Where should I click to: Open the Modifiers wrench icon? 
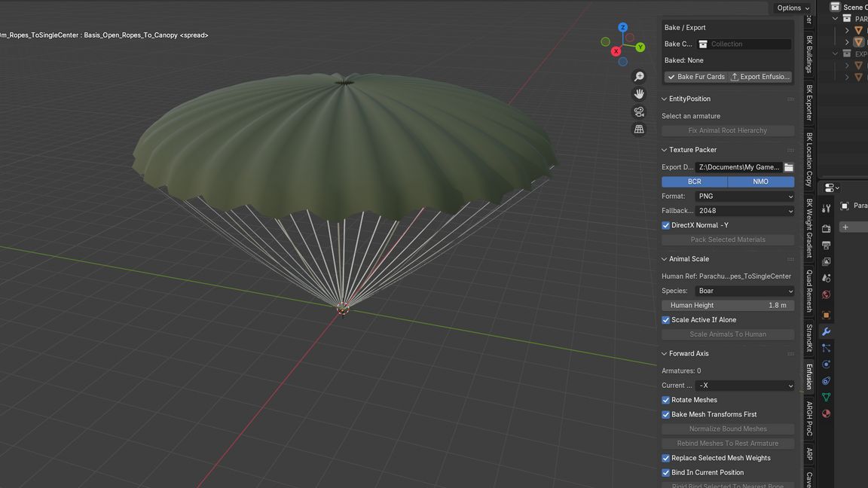click(x=826, y=331)
